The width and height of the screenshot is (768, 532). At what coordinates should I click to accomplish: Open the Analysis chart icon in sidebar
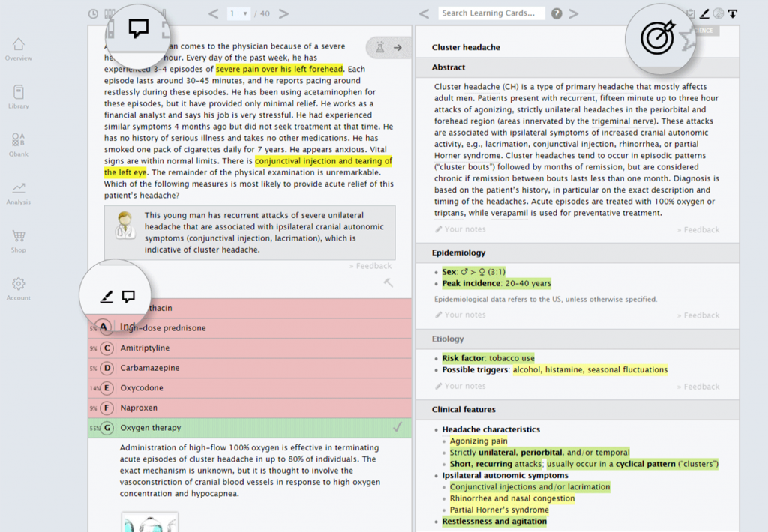tap(19, 193)
